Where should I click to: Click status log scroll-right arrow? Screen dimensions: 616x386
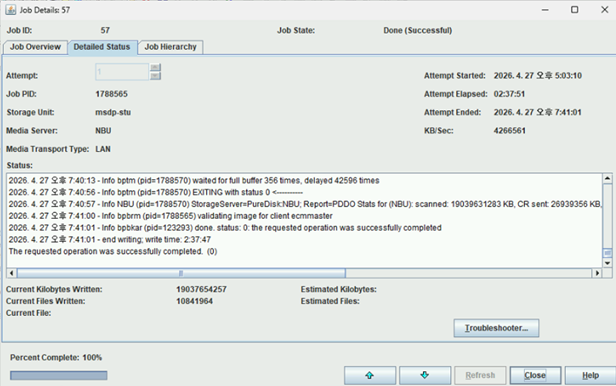click(597, 273)
